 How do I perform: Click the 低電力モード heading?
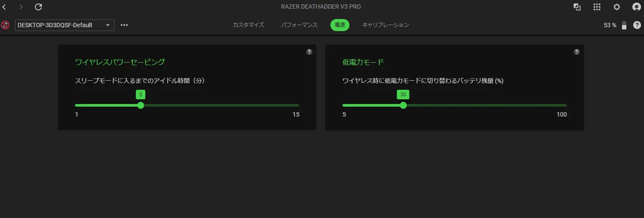[x=363, y=62]
